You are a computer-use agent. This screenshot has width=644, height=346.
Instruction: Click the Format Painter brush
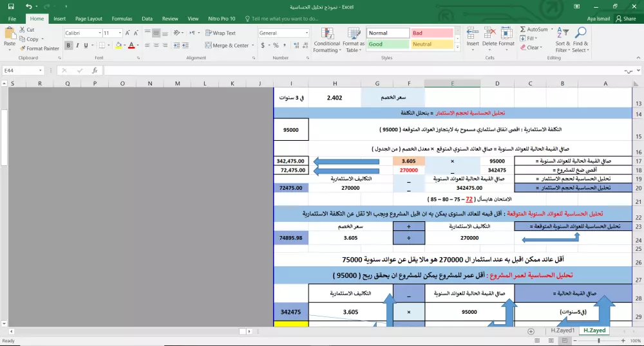point(22,48)
